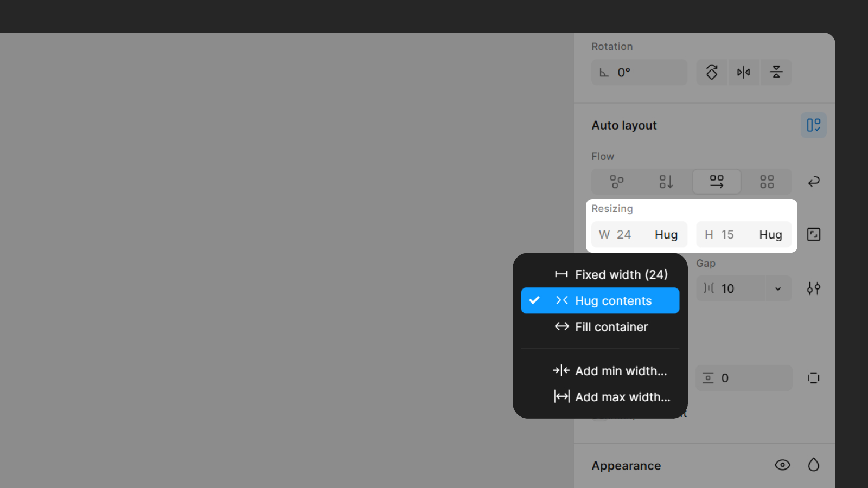This screenshot has width=868, height=488.
Task: Choose Fill container from the menu
Action: (611, 326)
